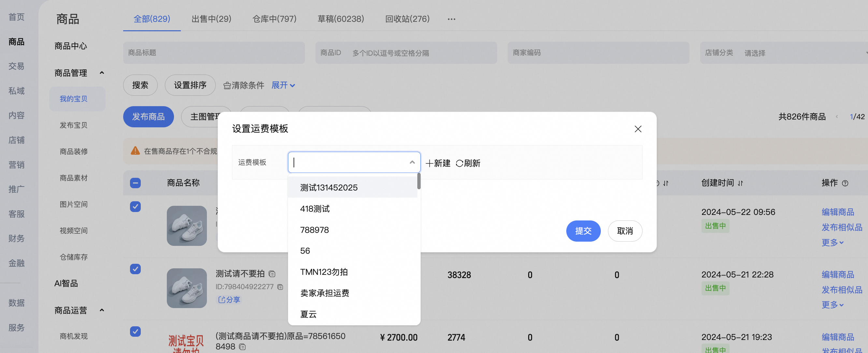The width and height of the screenshot is (868, 353).
Task: Click 发布相似品 for 2024-05-21 22:28 row
Action: click(x=842, y=290)
